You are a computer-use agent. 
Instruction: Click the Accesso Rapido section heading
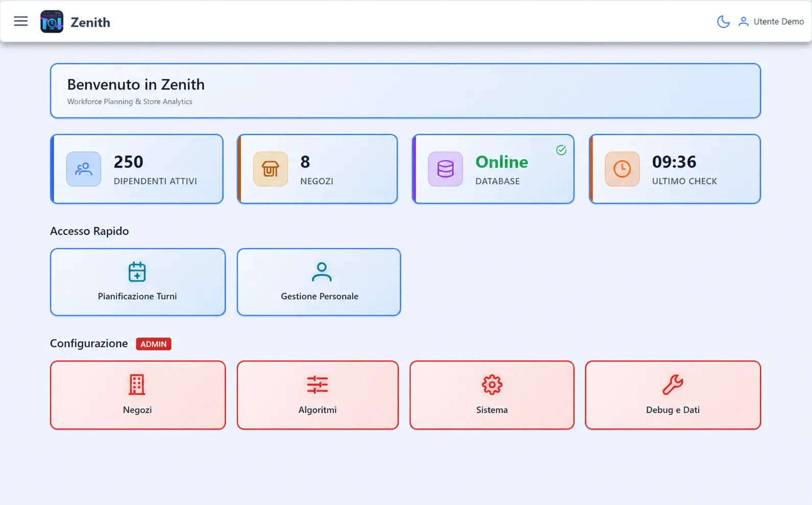pyautogui.click(x=89, y=231)
